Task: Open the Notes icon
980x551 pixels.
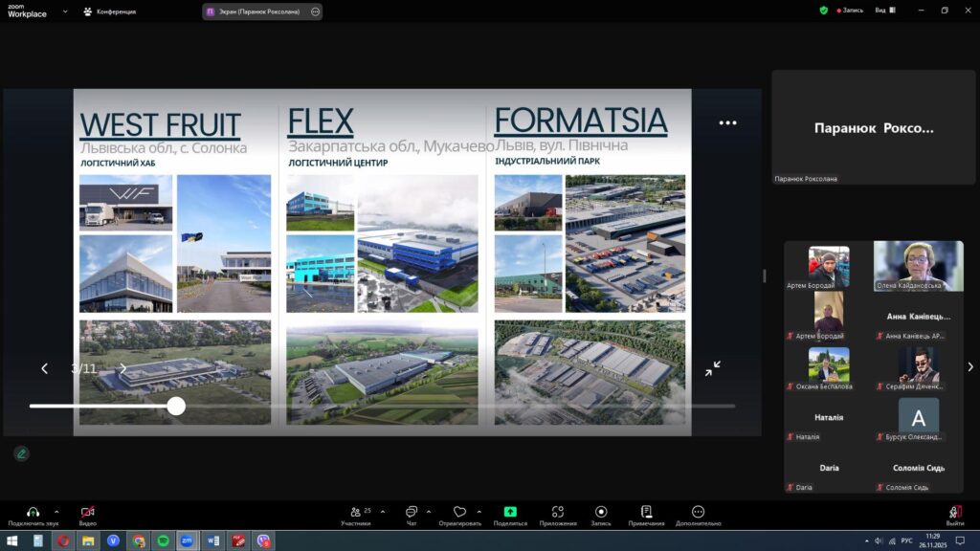Action: coord(646,513)
